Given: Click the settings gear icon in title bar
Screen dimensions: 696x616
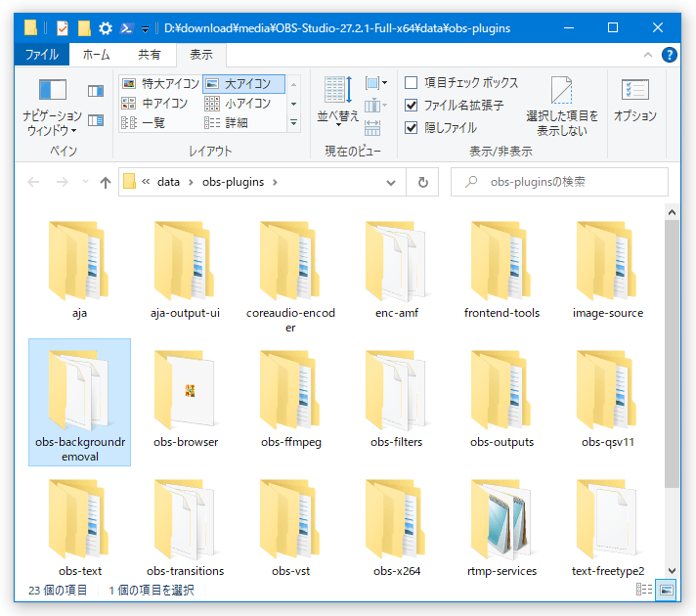Looking at the screenshot, I should click(106, 28).
